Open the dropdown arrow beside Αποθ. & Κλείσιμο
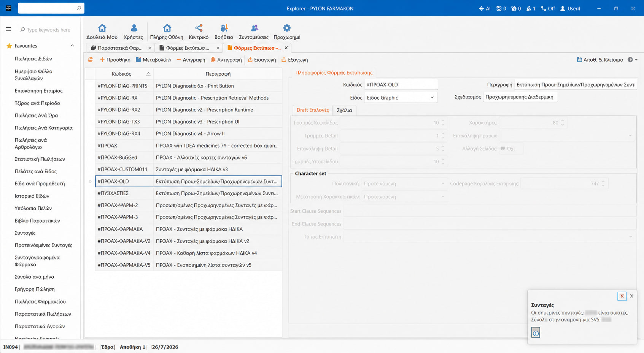 [x=636, y=60]
